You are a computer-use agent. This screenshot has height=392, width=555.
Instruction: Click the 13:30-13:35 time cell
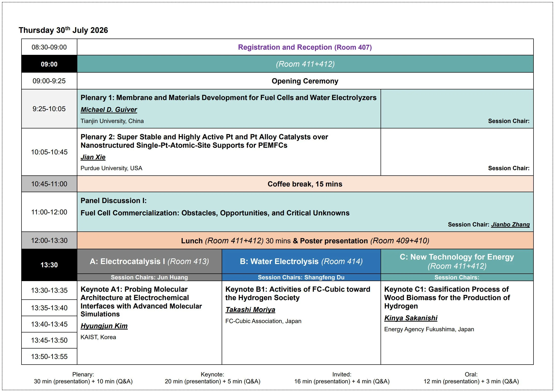point(49,290)
